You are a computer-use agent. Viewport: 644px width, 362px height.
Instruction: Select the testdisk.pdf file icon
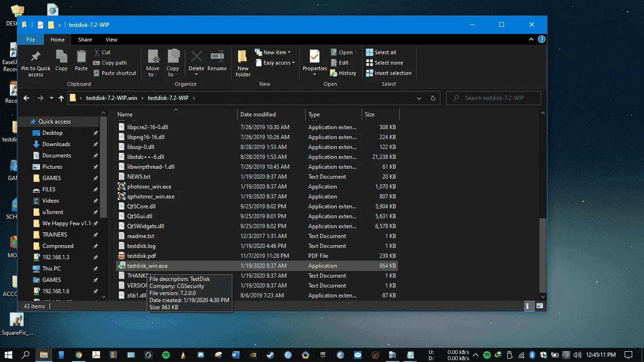click(122, 256)
